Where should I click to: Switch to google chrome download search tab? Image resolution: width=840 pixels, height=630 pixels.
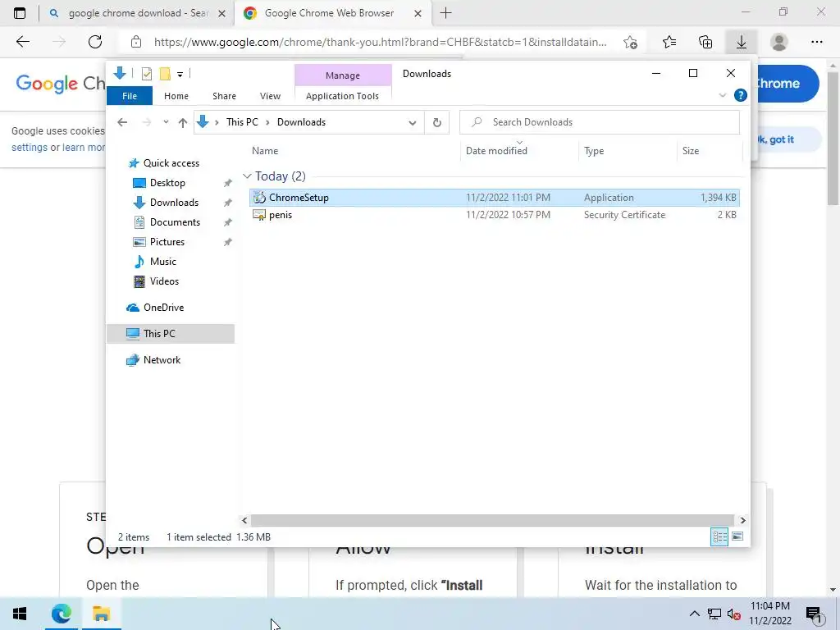tap(137, 13)
